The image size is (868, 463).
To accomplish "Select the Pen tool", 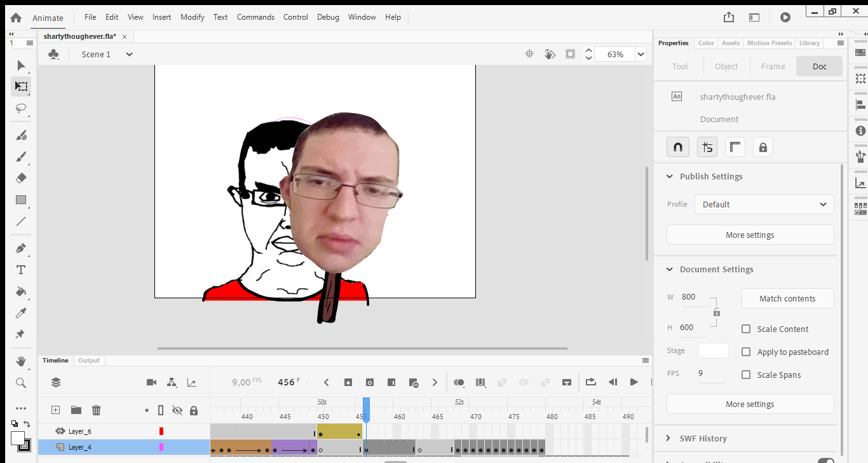I will pyautogui.click(x=21, y=248).
